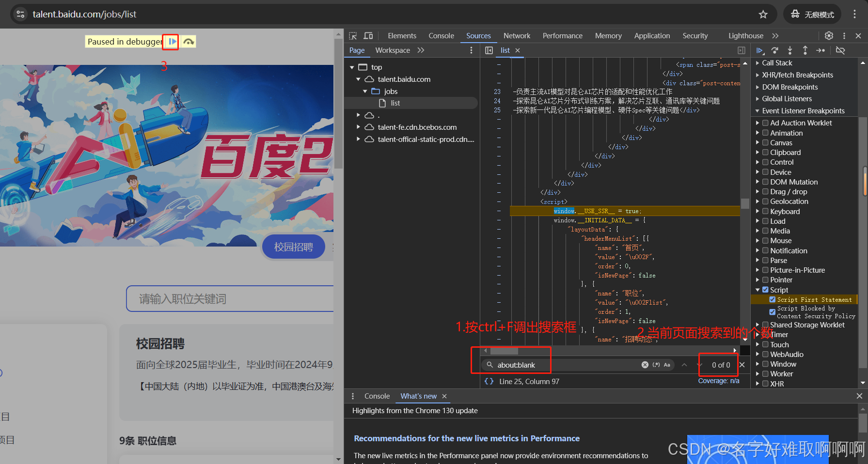Expand XHR/fetch Breakpoints section
The width and height of the screenshot is (868, 464).
tap(797, 75)
